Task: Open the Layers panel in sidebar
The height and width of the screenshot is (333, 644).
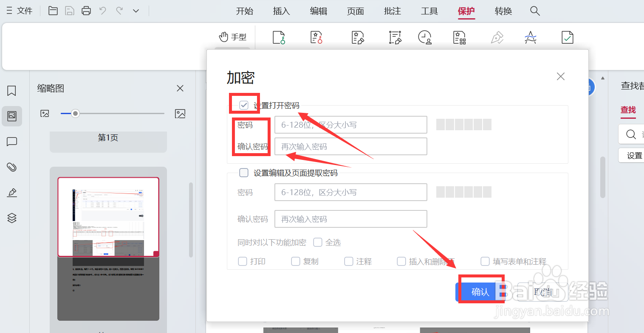Action: coord(11,218)
